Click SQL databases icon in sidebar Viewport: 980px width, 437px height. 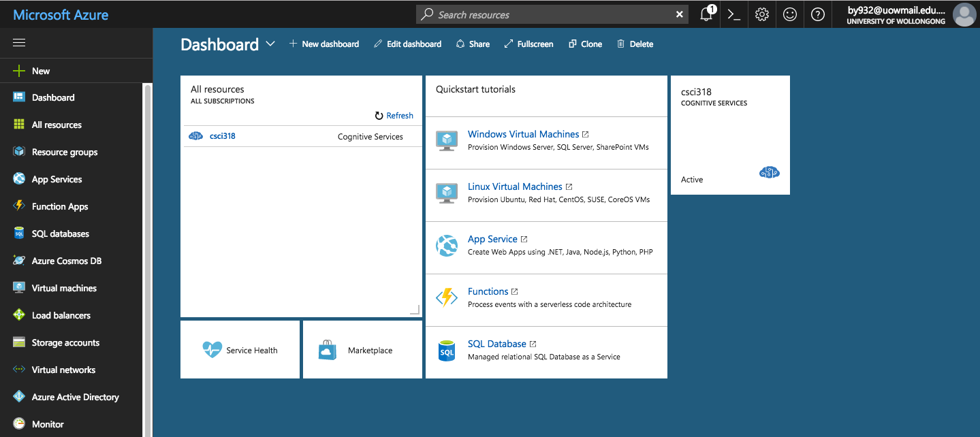tap(19, 233)
